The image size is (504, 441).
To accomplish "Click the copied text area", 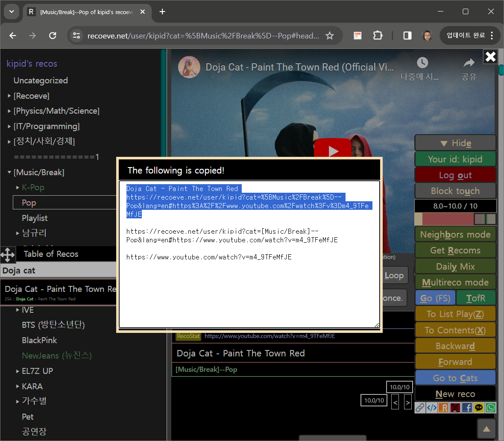I will [249, 254].
